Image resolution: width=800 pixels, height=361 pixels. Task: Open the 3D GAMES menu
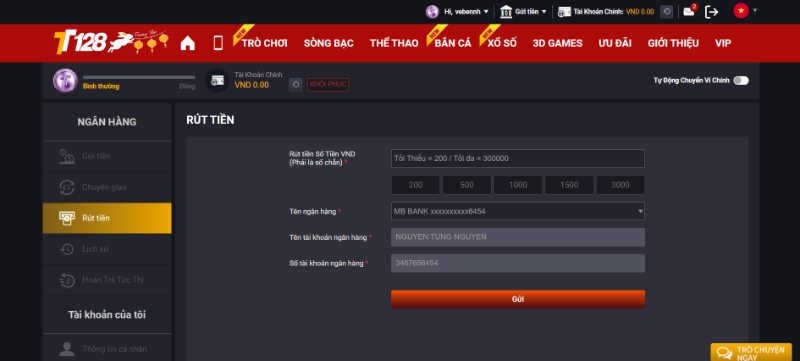pyautogui.click(x=557, y=43)
